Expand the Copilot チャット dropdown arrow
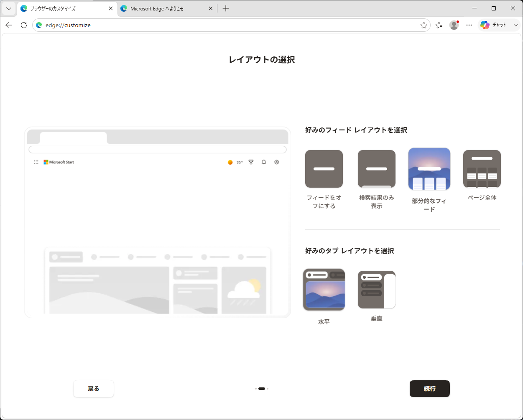 [x=515, y=25]
